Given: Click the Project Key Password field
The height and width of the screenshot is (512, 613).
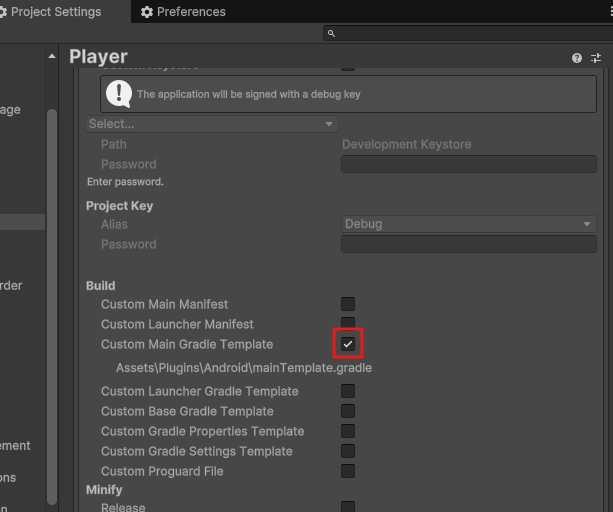Looking at the screenshot, I should click(468, 244).
